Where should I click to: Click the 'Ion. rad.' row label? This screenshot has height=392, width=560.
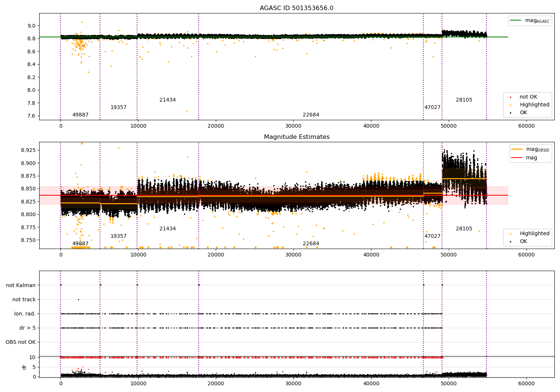tap(25, 314)
